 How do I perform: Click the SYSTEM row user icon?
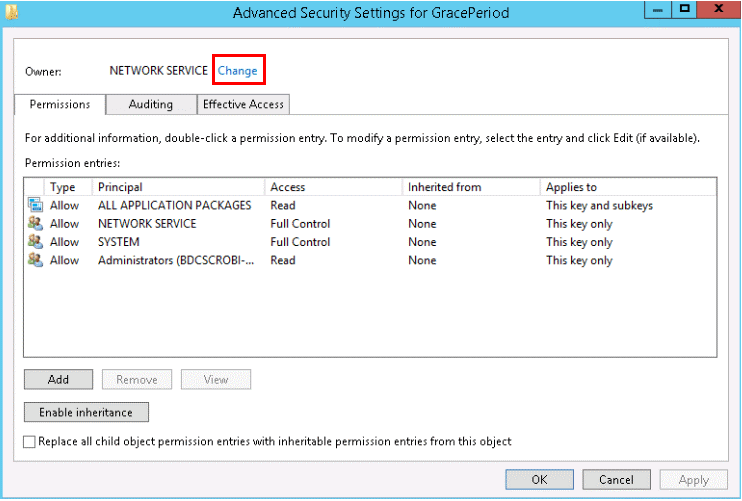click(x=35, y=242)
